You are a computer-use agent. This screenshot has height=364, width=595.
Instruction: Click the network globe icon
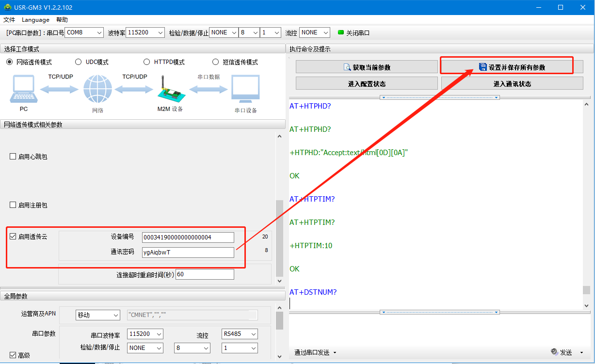tap(97, 89)
